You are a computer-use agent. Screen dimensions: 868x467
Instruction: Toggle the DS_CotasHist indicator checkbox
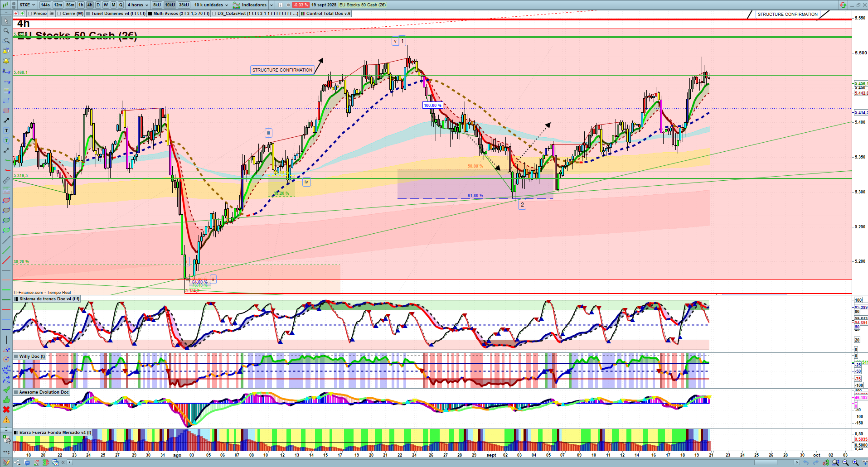coord(214,14)
